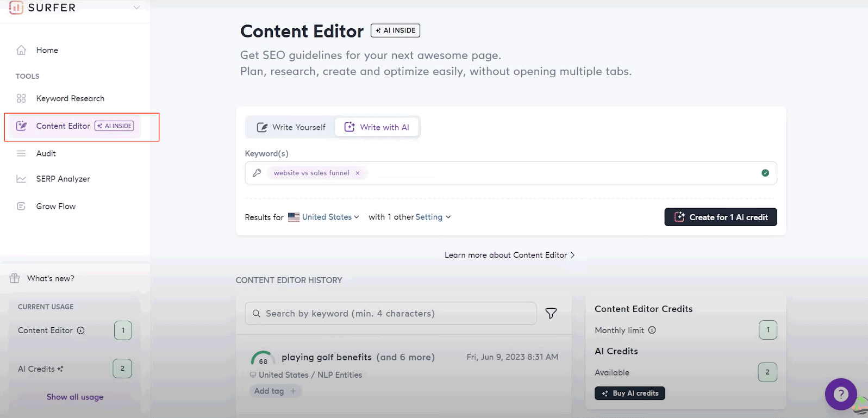The height and width of the screenshot is (418, 868).
Task: Click the Available AI credits count badge
Action: 767,372
